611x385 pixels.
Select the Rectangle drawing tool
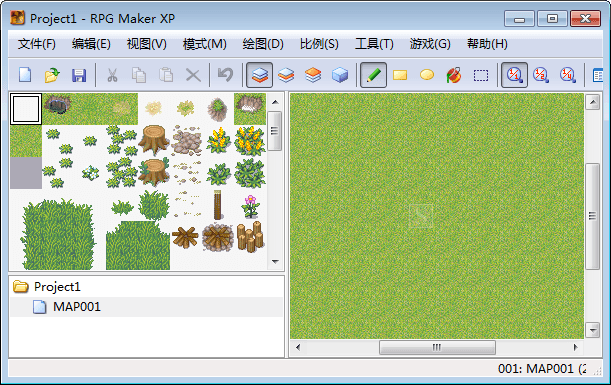(x=400, y=75)
